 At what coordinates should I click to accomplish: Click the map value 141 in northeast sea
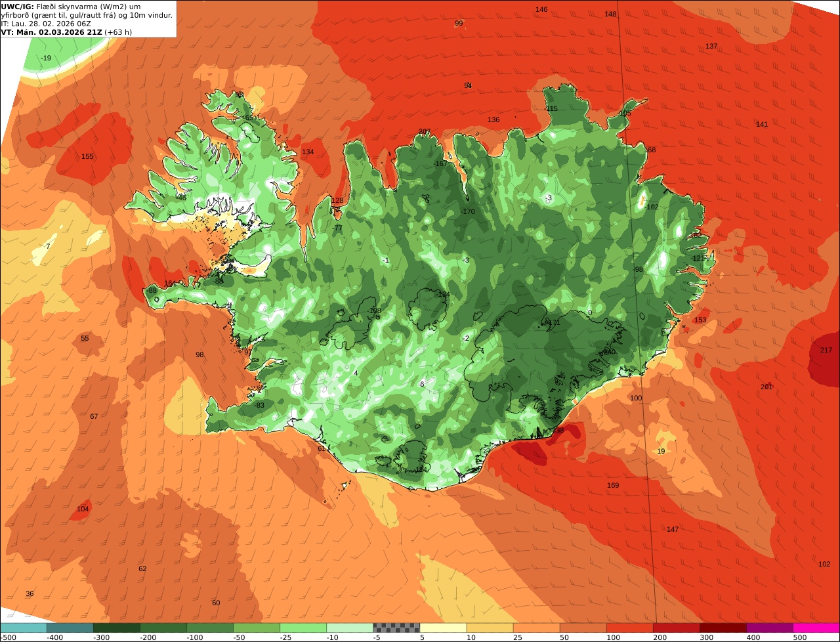(762, 124)
